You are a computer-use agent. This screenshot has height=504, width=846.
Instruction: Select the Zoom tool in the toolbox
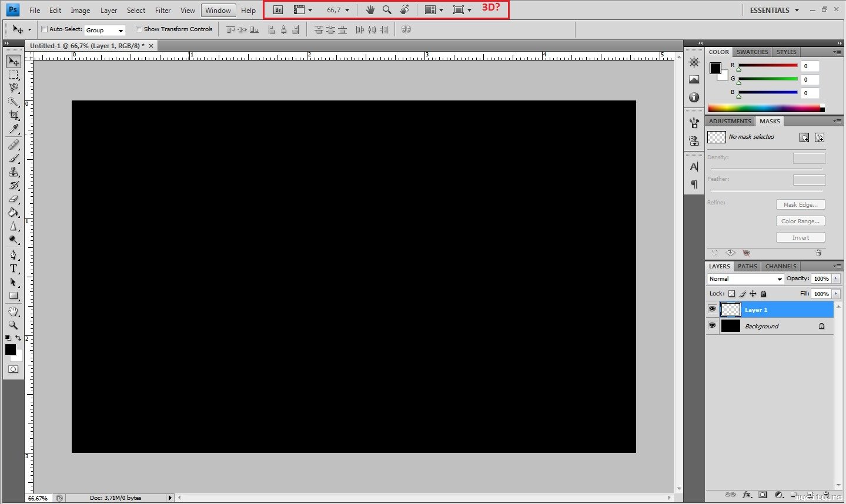(x=14, y=325)
